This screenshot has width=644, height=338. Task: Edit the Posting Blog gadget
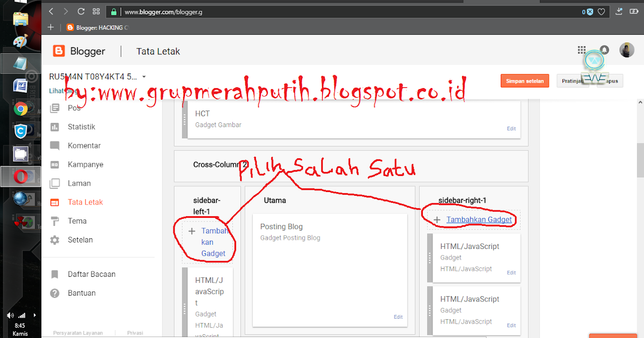point(398,317)
